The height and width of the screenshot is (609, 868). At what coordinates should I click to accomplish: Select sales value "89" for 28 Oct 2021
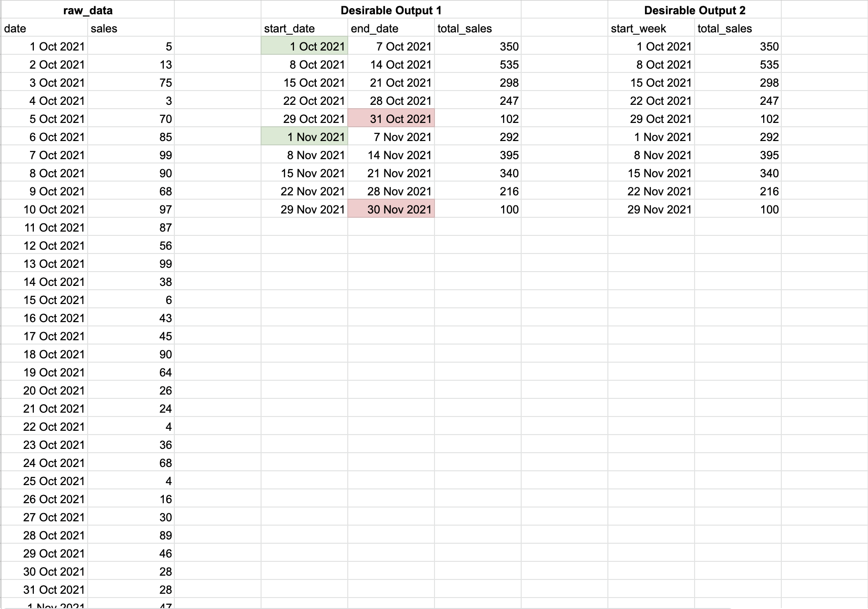131,535
